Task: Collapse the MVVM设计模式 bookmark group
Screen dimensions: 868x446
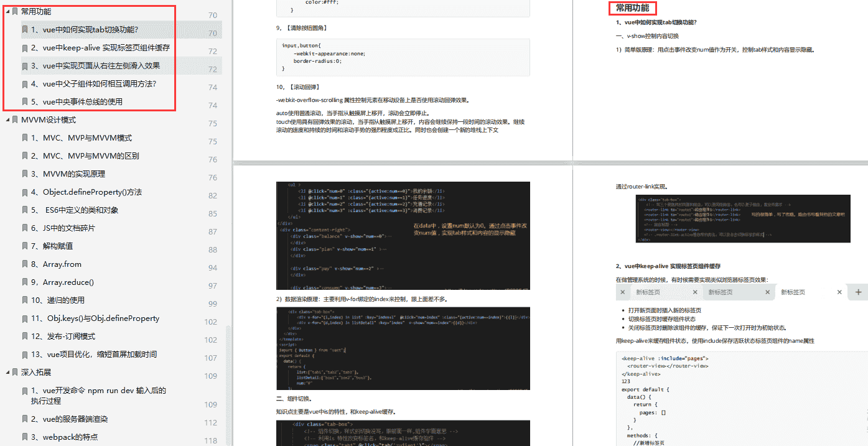Action: tap(7, 120)
